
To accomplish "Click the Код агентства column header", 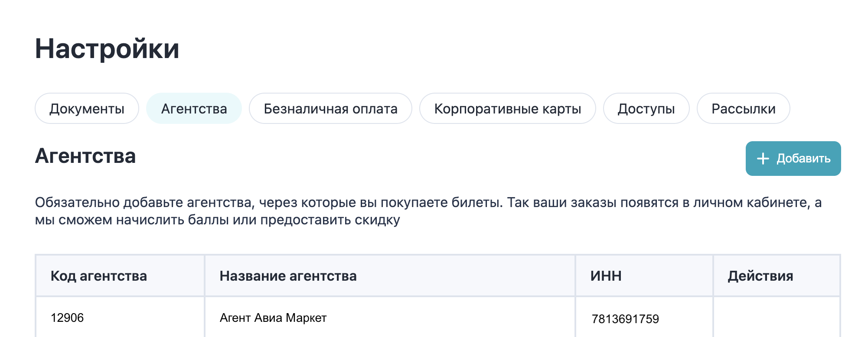I will (99, 276).
